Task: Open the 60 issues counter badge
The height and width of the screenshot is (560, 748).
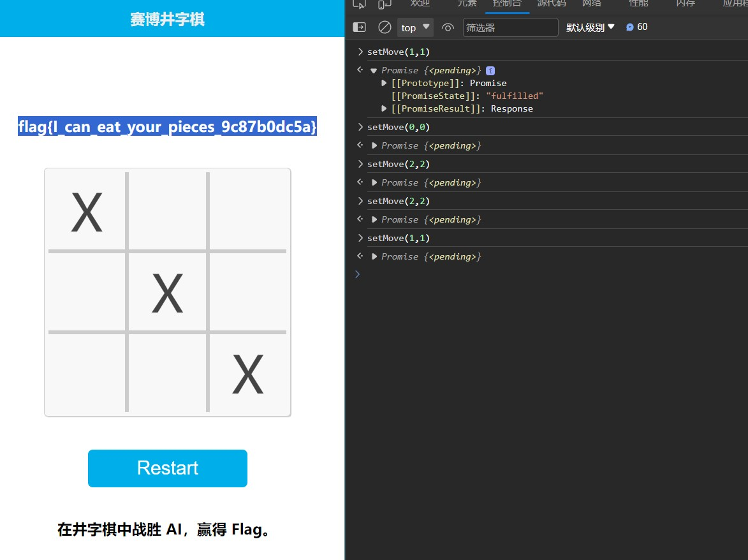Action: pyautogui.click(x=636, y=27)
